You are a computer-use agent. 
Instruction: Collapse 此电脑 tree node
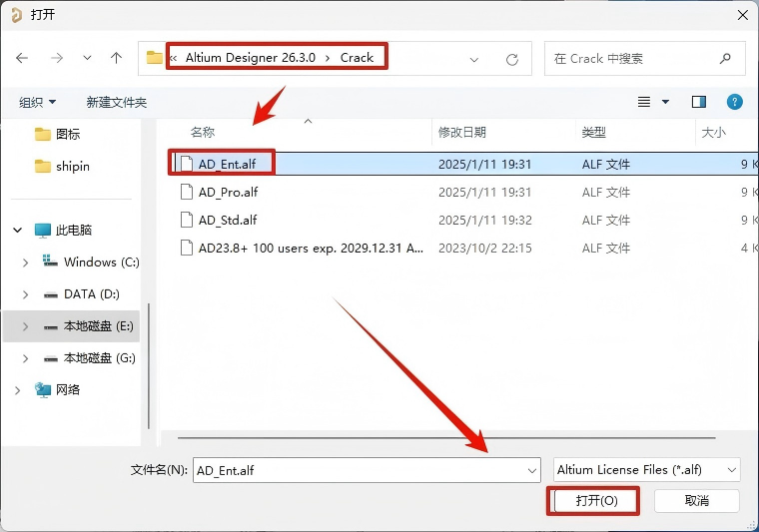coord(17,231)
